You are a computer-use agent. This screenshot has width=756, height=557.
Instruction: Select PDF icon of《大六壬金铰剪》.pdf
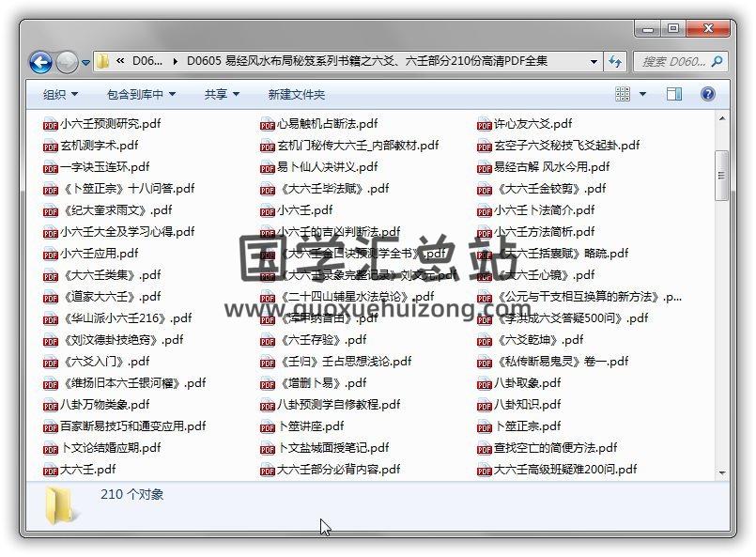(484, 190)
